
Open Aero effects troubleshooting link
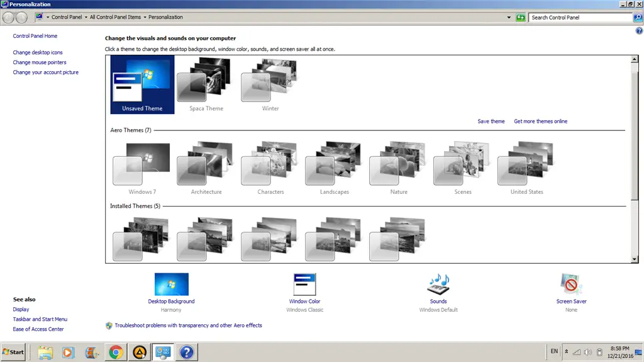point(188,325)
